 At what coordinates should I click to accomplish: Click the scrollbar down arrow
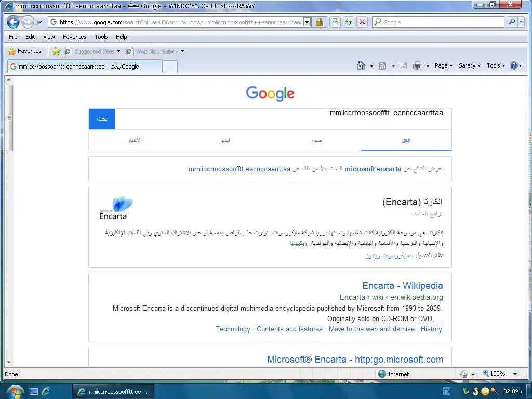coord(9,362)
